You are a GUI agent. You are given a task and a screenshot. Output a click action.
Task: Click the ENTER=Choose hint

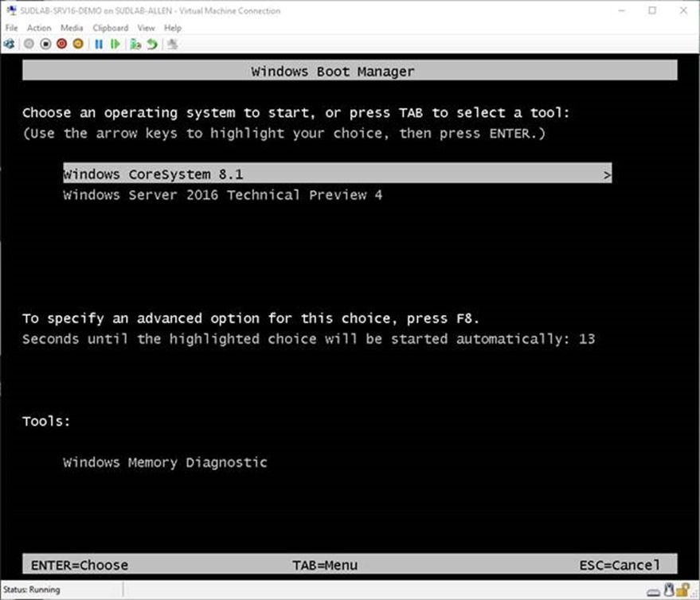coord(80,565)
